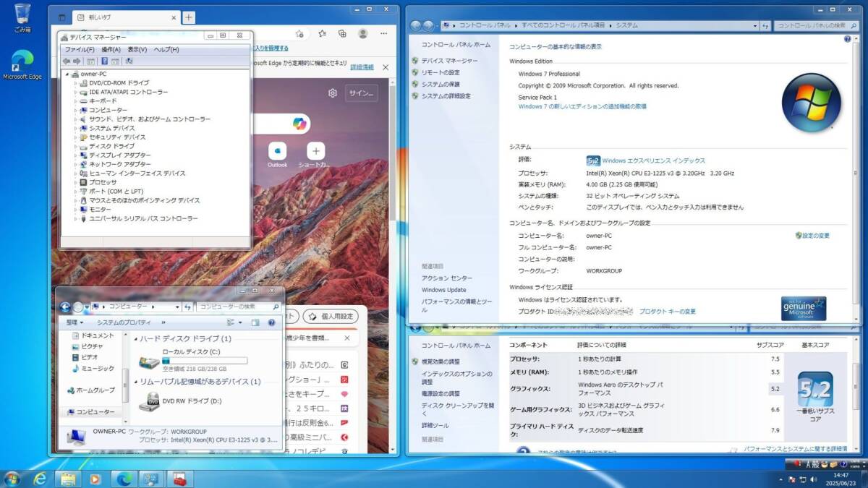The width and height of the screenshot is (868, 488).
Task: Click the コンピューターの検索 search box
Action: point(238,307)
